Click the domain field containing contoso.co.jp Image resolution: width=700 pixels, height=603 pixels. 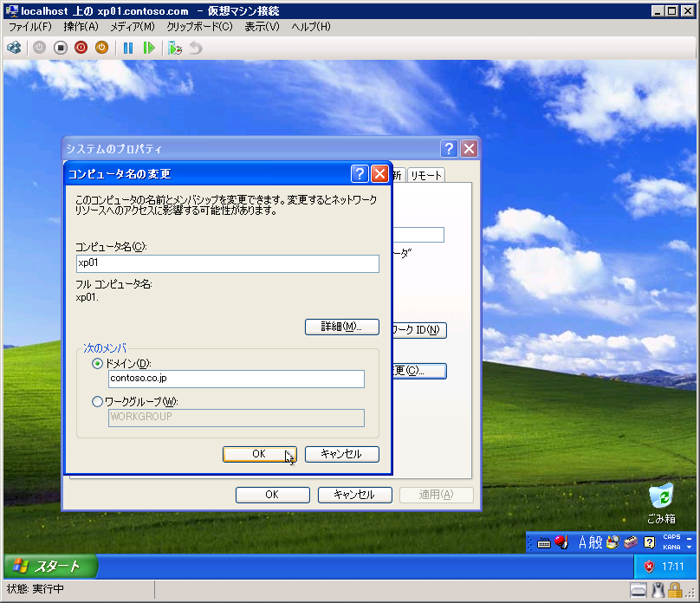[237, 379]
